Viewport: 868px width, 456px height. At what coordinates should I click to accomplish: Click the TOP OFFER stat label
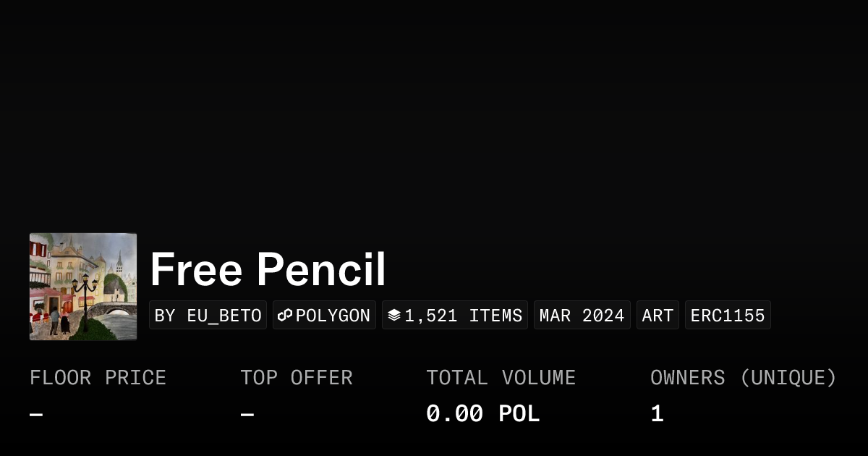(297, 377)
